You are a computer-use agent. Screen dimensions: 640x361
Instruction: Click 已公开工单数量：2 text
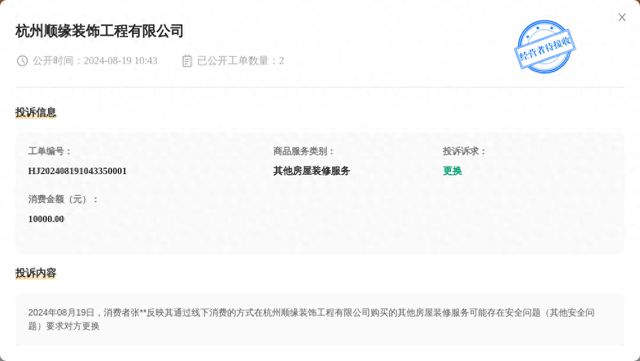click(x=240, y=61)
